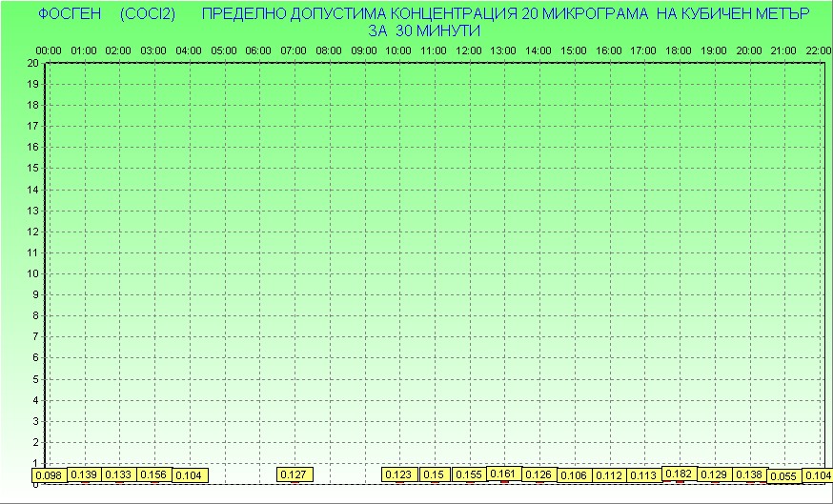Select the 22:00 time label

pos(819,50)
